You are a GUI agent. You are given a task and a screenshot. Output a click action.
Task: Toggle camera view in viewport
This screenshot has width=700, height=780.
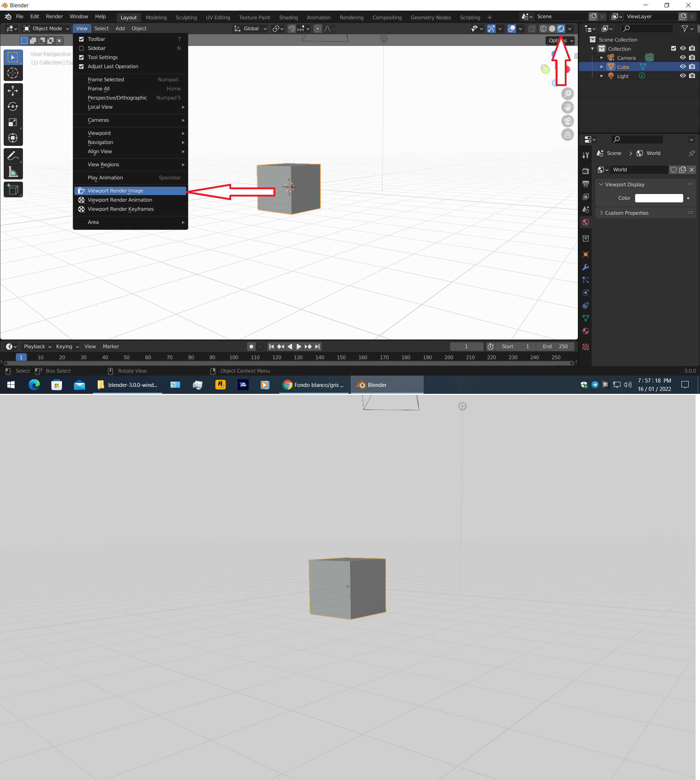(567, 121)
